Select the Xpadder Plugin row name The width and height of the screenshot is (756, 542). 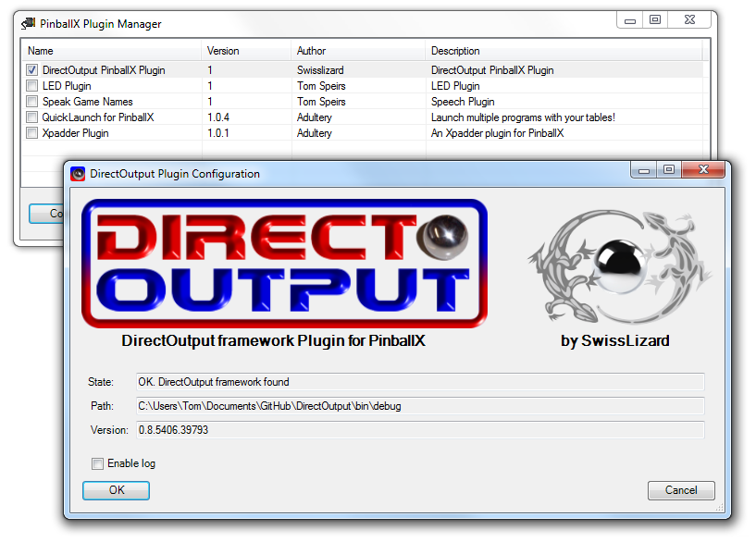pos(75,133)
